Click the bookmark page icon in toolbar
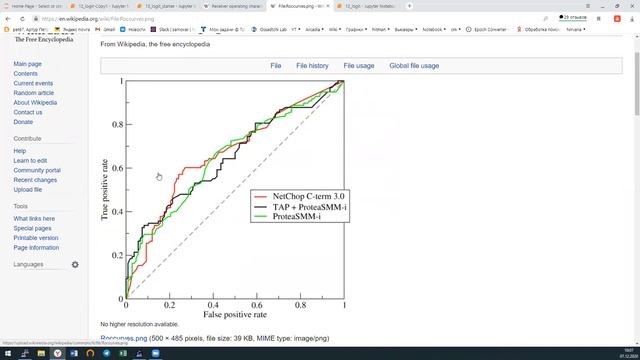640x360 pixels. tap(599, 19)
